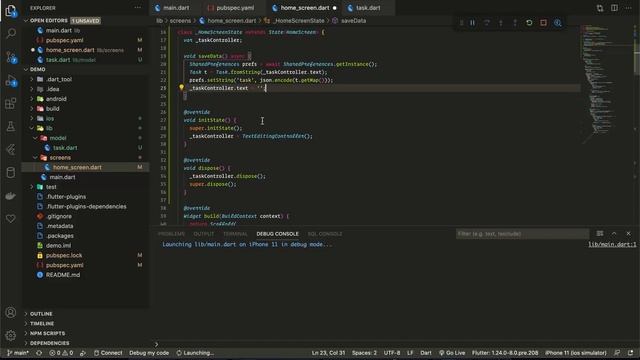Click the Hot Restart debug button
Screen dimensions: 640x360
tap(529, 23)
